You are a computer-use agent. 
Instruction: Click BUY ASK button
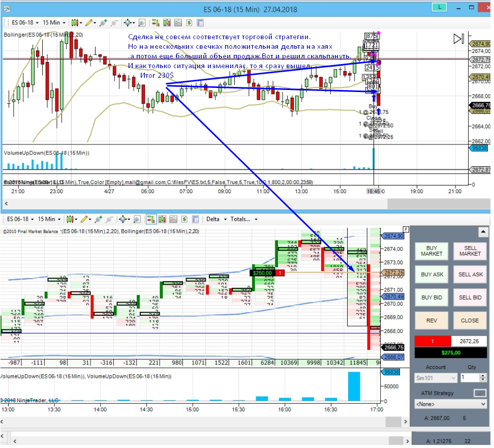(431, 275)
